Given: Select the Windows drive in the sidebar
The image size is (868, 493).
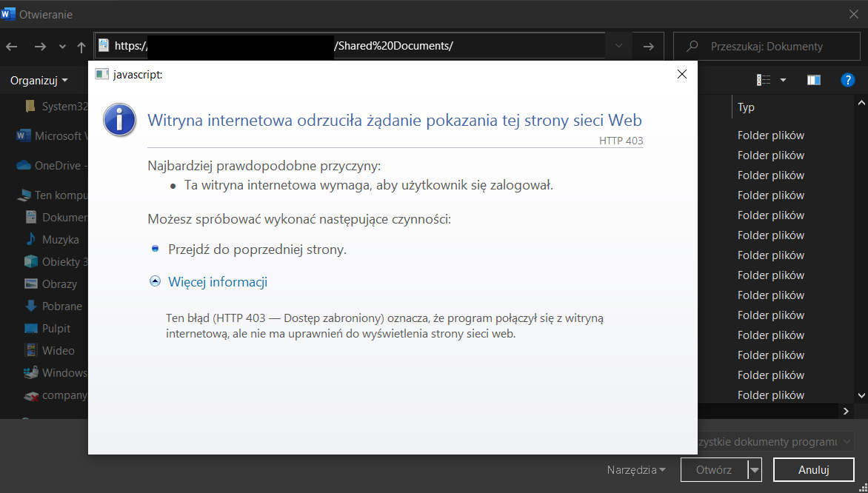Looking at the screenshot, I should [x=56, y=372].
